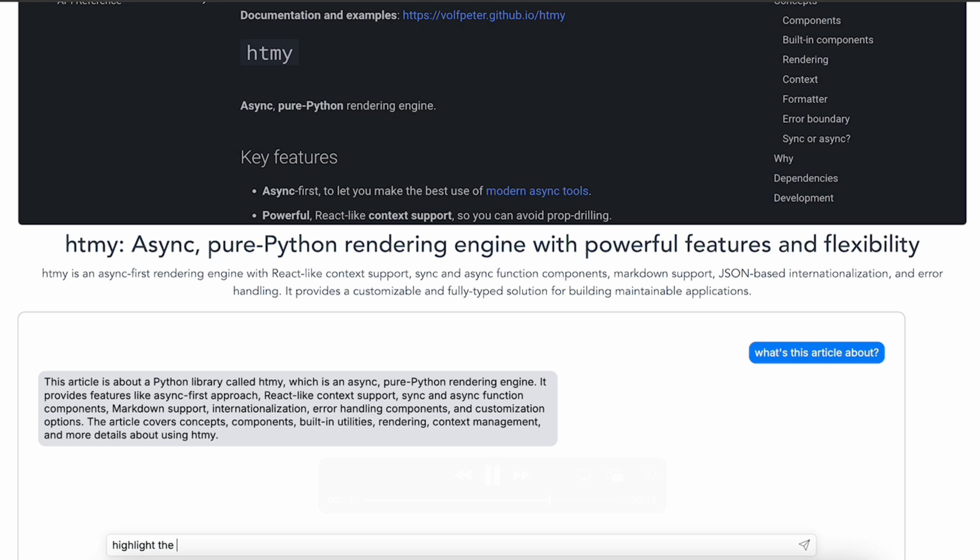The image size is (980, 560).
Task: Jump to Rendering section
Action: coord(805,60)
